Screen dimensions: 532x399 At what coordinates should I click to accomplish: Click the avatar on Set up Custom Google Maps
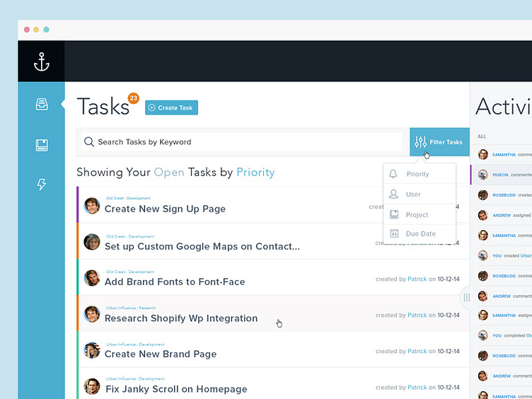coord(91,242)
